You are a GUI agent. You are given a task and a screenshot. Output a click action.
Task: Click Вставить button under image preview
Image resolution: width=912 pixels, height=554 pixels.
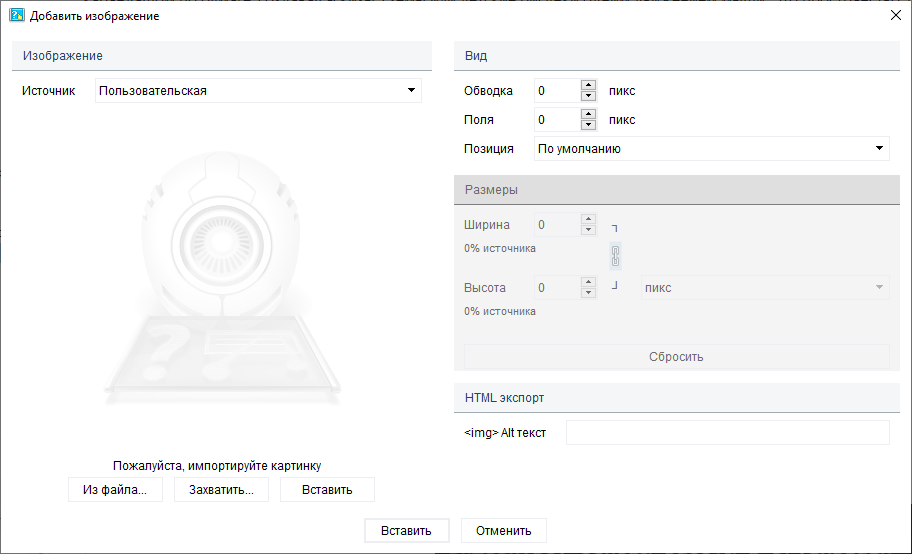click(327, 490)
